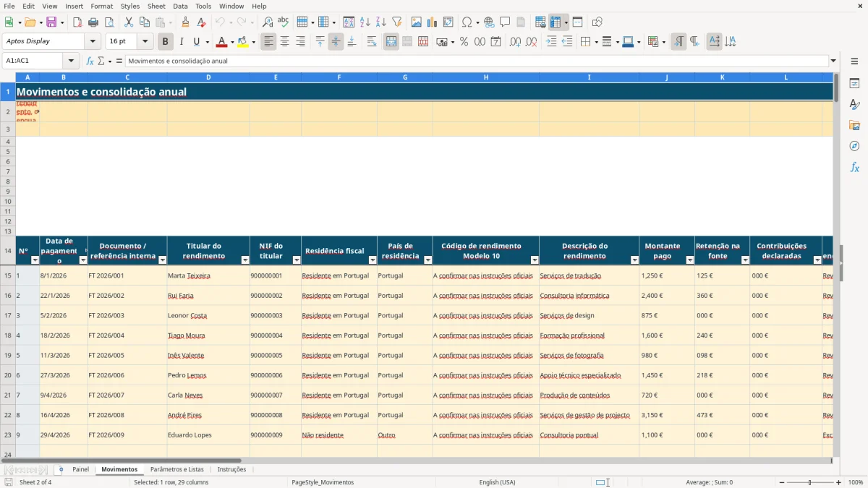The width and height of the screenshot is (868, 488).
Task: Expand the formula bar
Action: (x=833, y=61)
